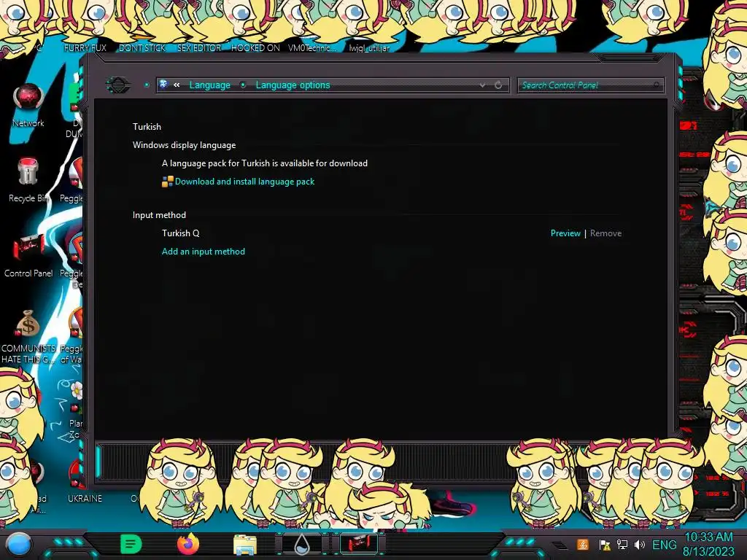
Task: Open the network status tray icon
Action: [622, 545]
